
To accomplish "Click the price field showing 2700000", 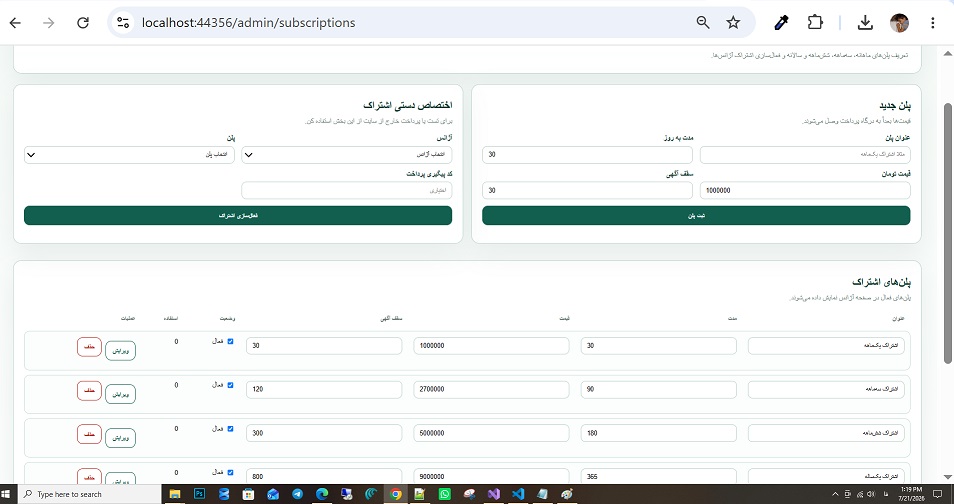I will pyautogui.click(x=491, y=390).
